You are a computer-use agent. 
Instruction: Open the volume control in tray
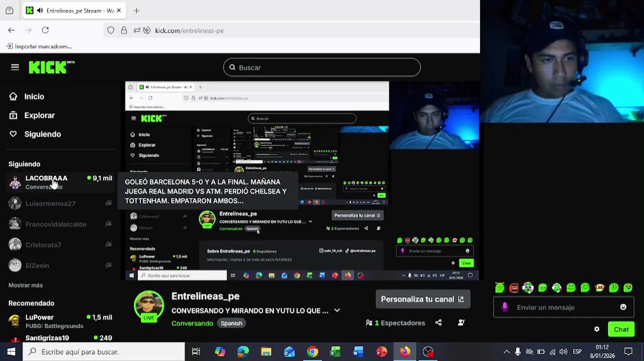click(563, 351)
